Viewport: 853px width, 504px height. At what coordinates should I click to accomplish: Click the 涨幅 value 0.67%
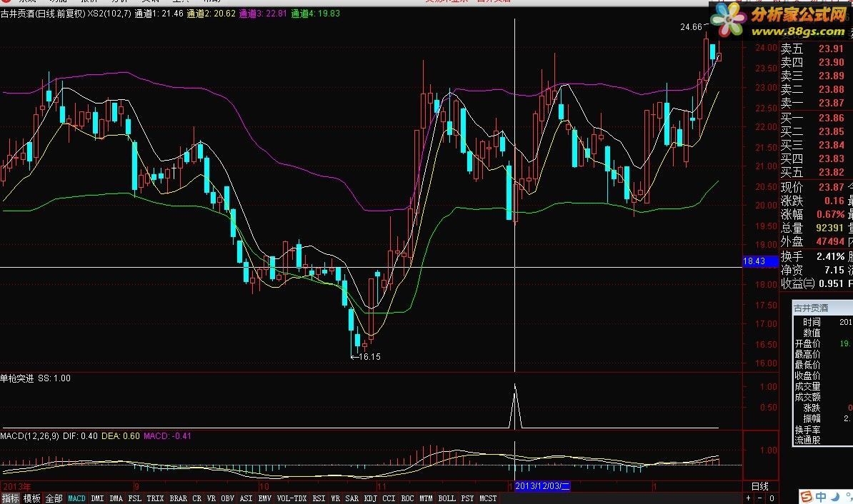click(831, 214)
